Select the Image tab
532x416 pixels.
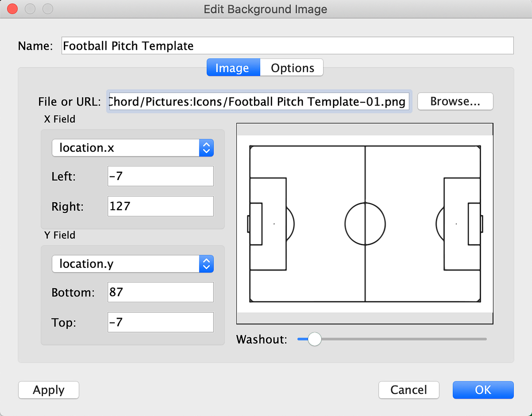pyautogui.click(x=233, y=67)
